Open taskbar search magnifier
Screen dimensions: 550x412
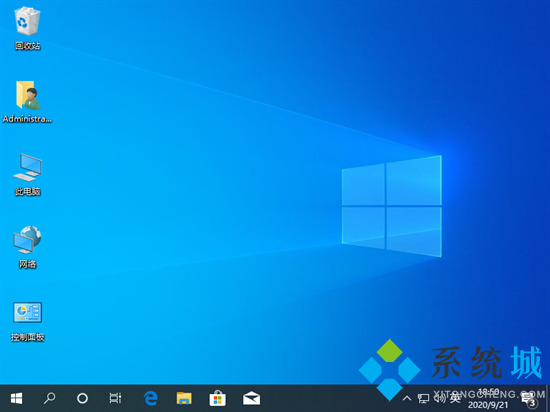click(49, 398)
